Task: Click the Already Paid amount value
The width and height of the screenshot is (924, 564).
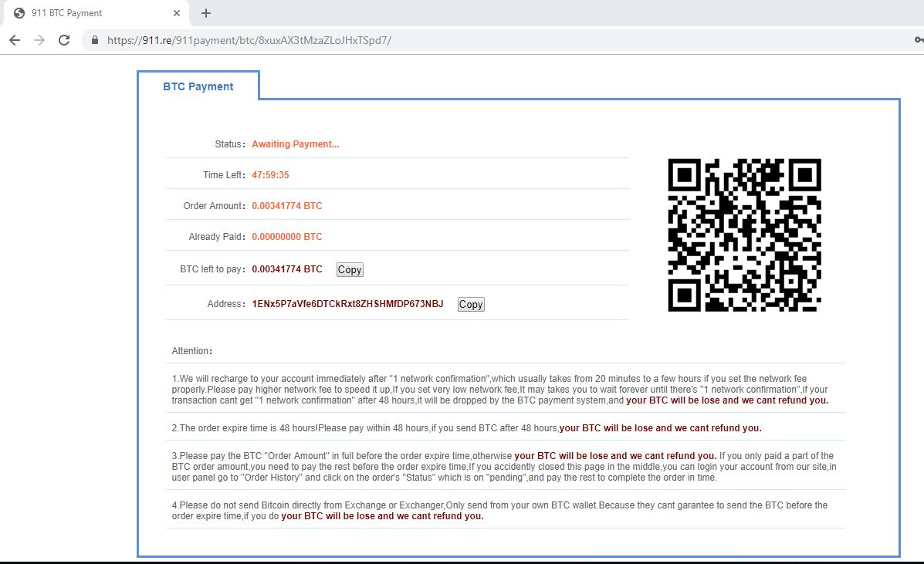Action: click(x=287, y=237)
